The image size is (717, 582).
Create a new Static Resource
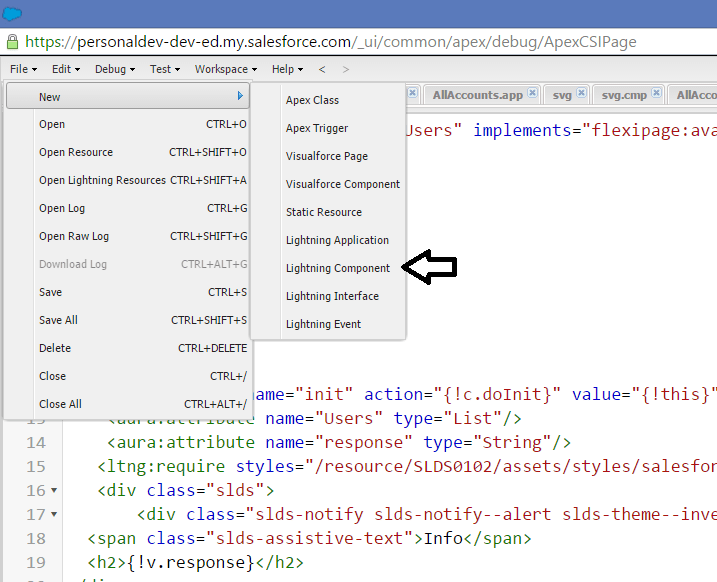[x=328, y=212]
